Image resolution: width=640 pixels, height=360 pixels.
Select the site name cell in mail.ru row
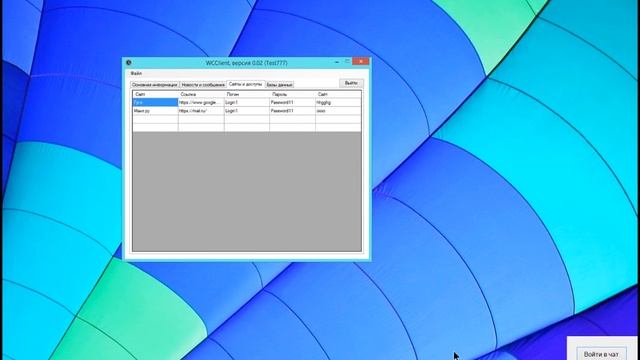156,111
